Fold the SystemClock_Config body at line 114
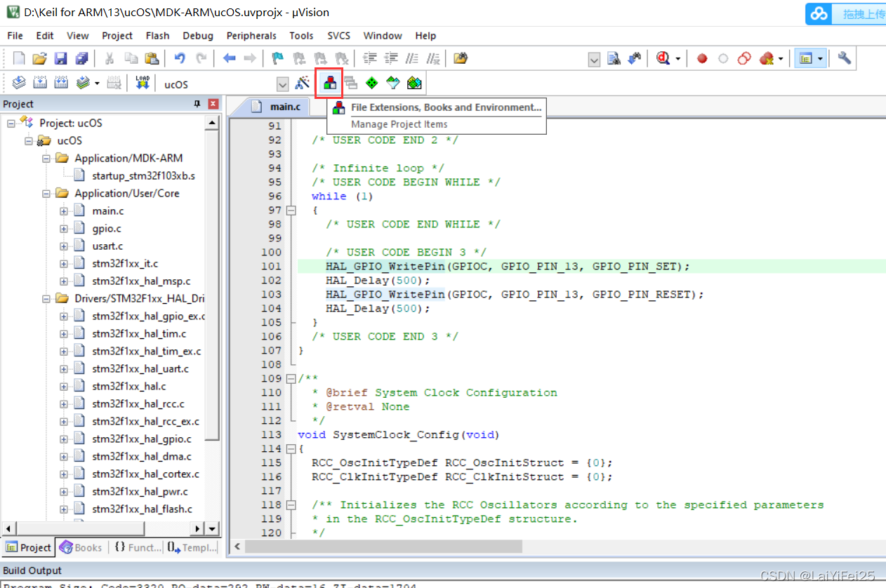886x588 pixels. pos(291,448)
